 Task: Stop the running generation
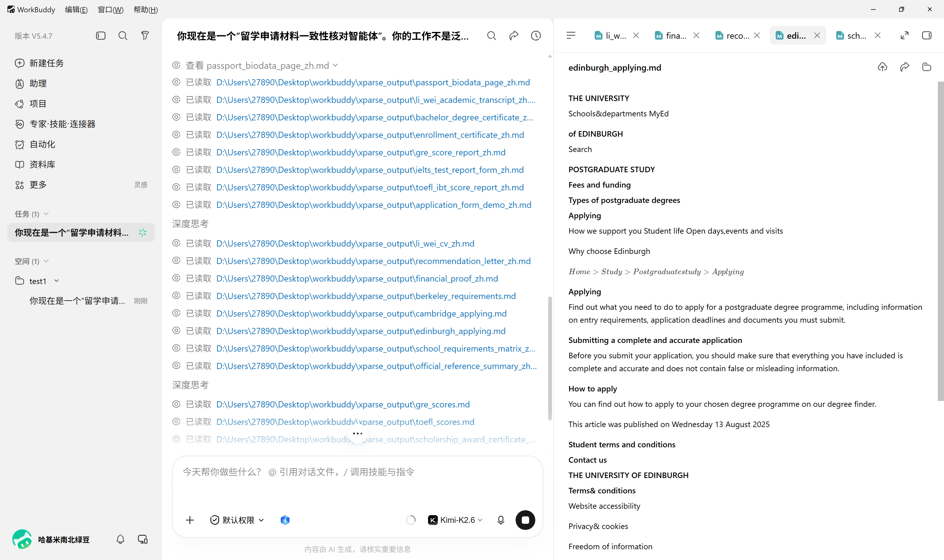click(525, 520)
